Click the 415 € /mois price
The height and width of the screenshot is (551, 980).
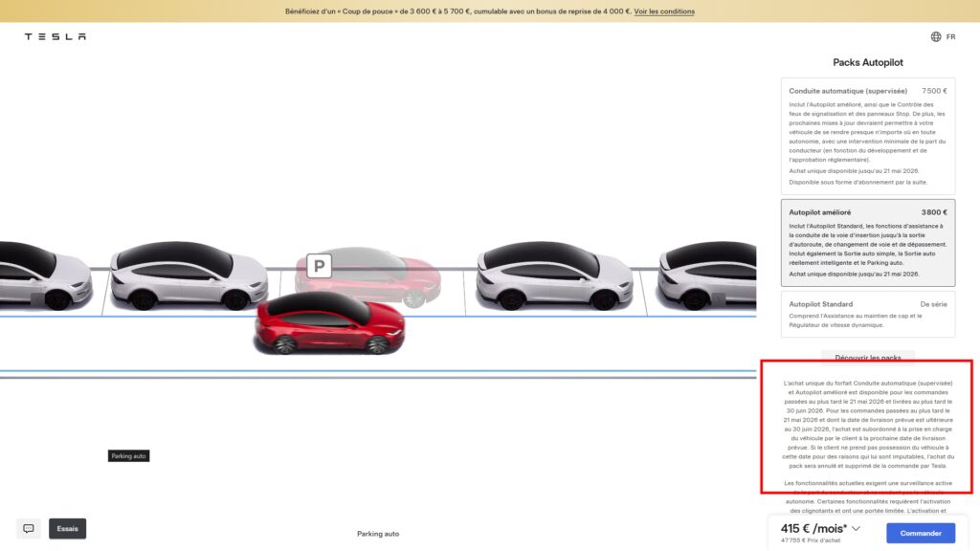tap(813, 528)
